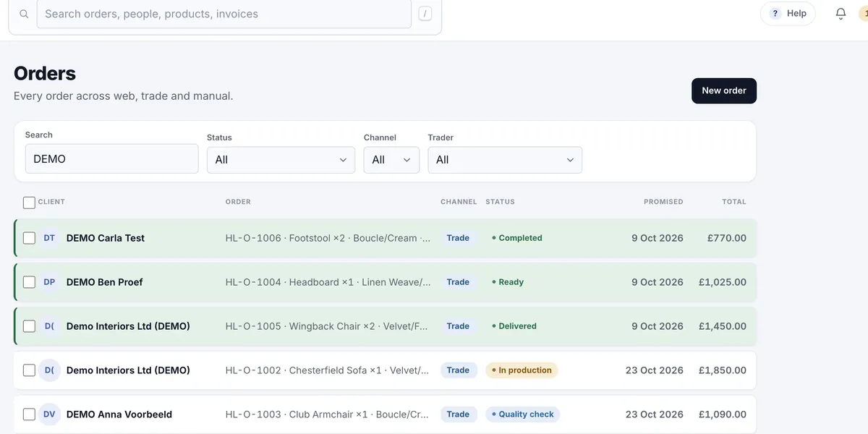Open client DEMO Anna Voorbeeld
The width and height of the screenshot is (868, 434).
(x=119, y=414)
